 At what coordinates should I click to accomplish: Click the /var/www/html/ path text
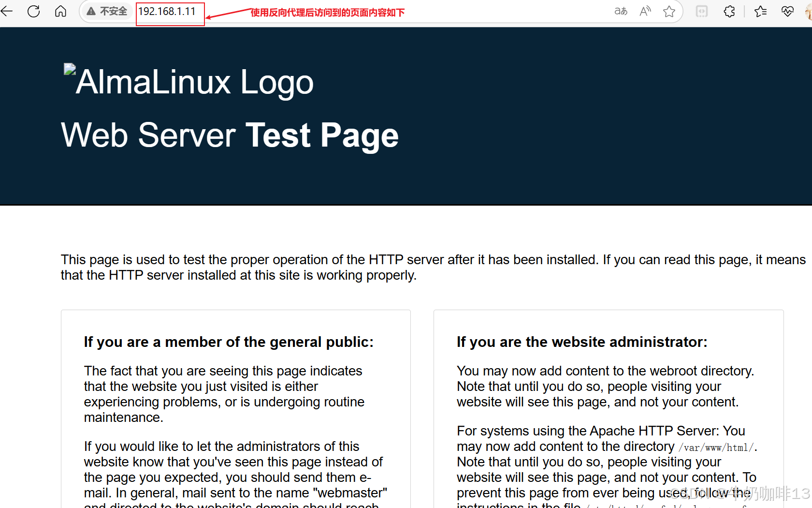tap(717, 448)
